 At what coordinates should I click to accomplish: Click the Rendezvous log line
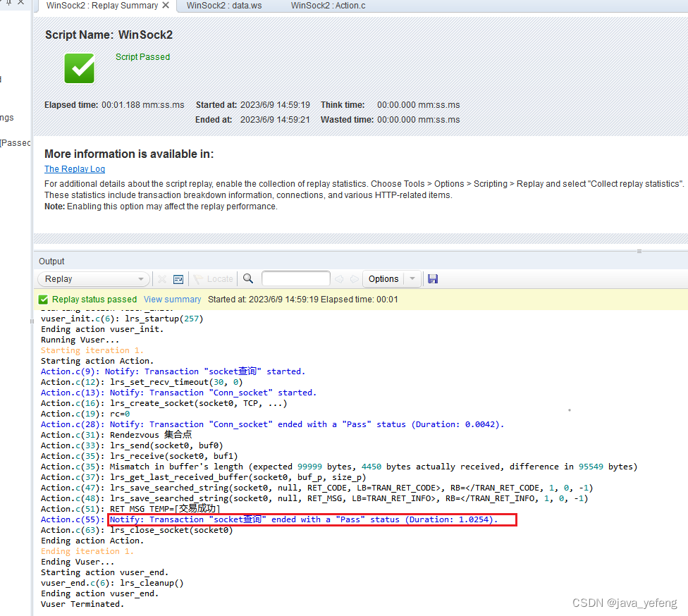pos(116,435)
